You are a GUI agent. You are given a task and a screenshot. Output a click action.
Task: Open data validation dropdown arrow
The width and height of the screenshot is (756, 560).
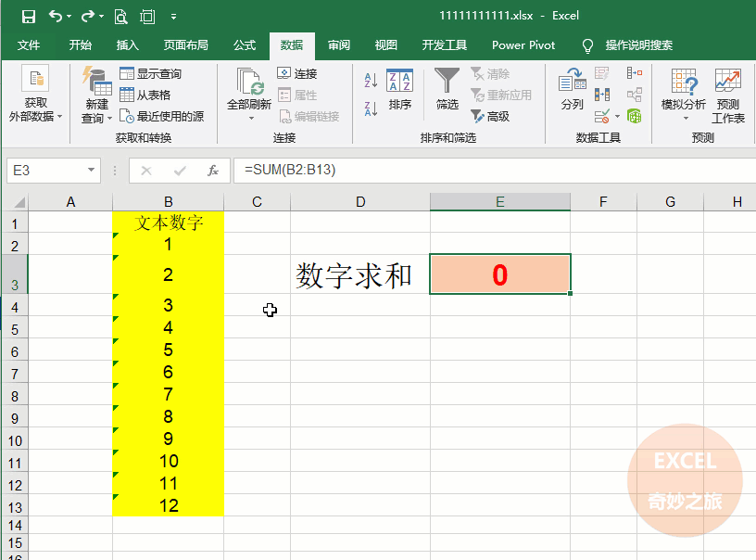(617, 116)
